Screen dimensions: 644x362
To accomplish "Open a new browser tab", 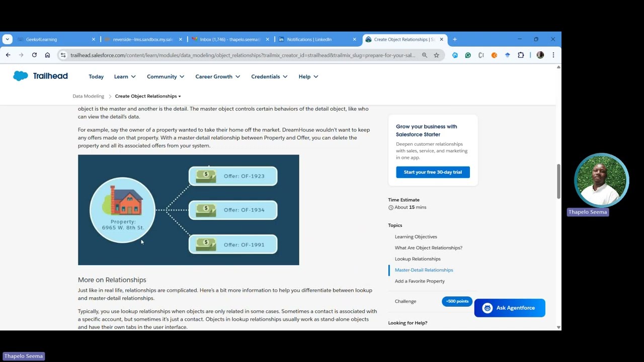I will click(x=455, y=39).
